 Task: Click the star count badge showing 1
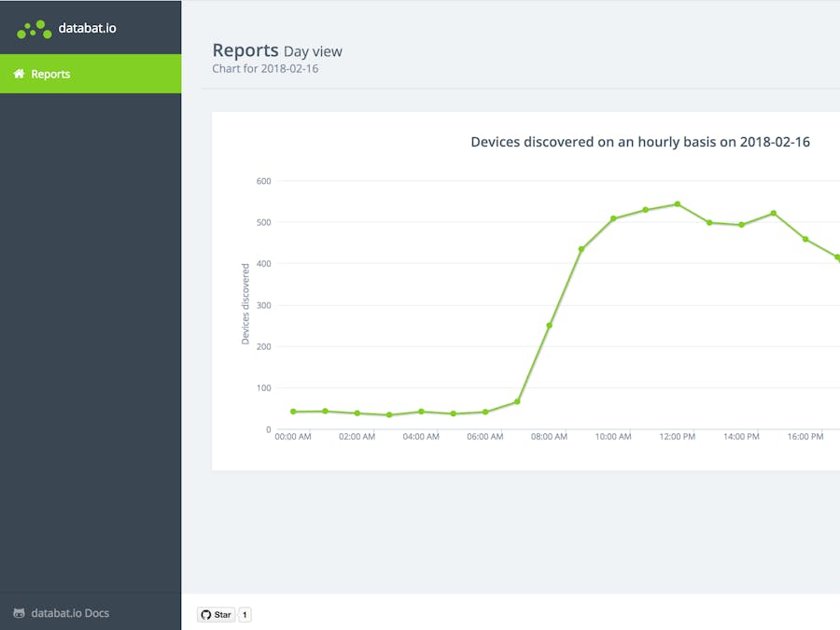tap(244, 614)
